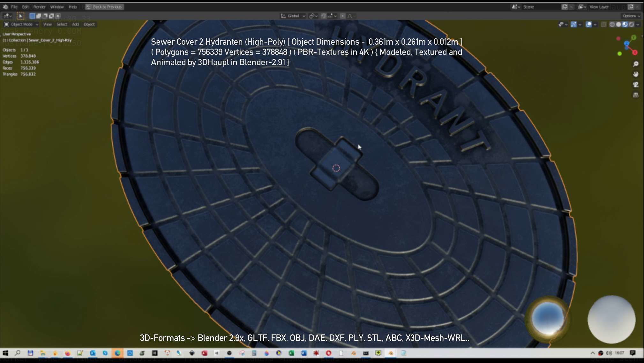Open the proportional falloff curve selector
The height and width of the screenshot is (363, 644).
point(351,16)
